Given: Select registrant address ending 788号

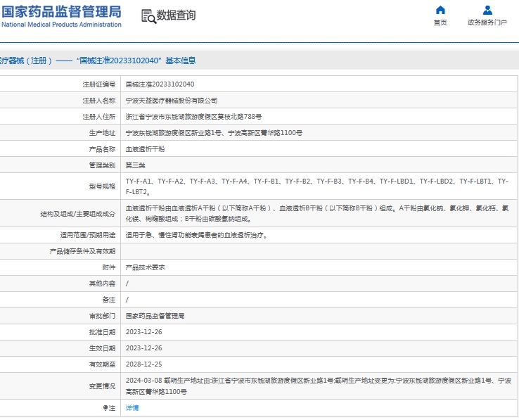Looking at the screenshot, I should point(193,117).
